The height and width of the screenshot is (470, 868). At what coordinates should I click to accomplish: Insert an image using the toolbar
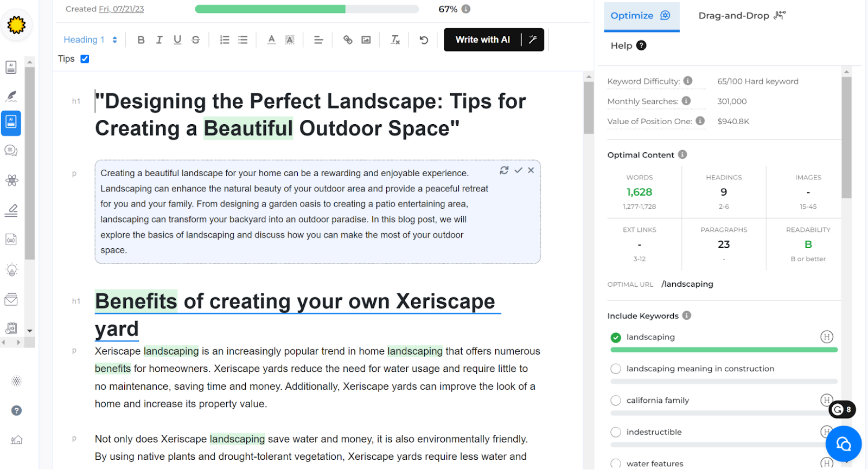click(366, 40)
